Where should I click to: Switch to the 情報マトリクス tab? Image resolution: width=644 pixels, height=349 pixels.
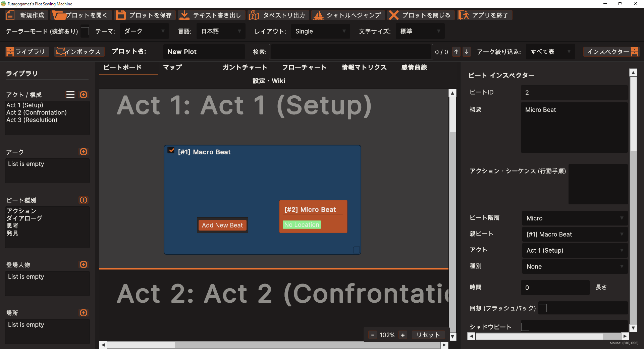click(x=364, y=67)
